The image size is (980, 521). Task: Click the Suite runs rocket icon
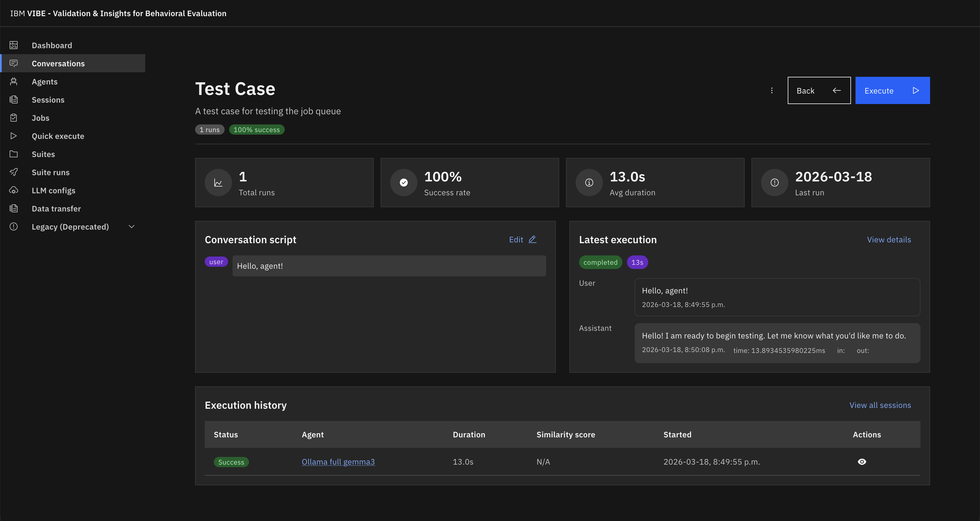pos(14,172)
